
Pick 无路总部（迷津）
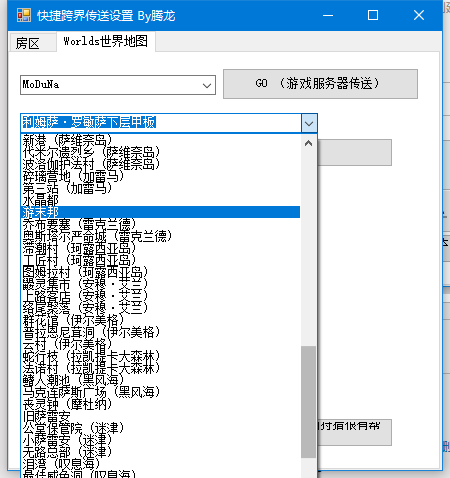click(160, 452)
